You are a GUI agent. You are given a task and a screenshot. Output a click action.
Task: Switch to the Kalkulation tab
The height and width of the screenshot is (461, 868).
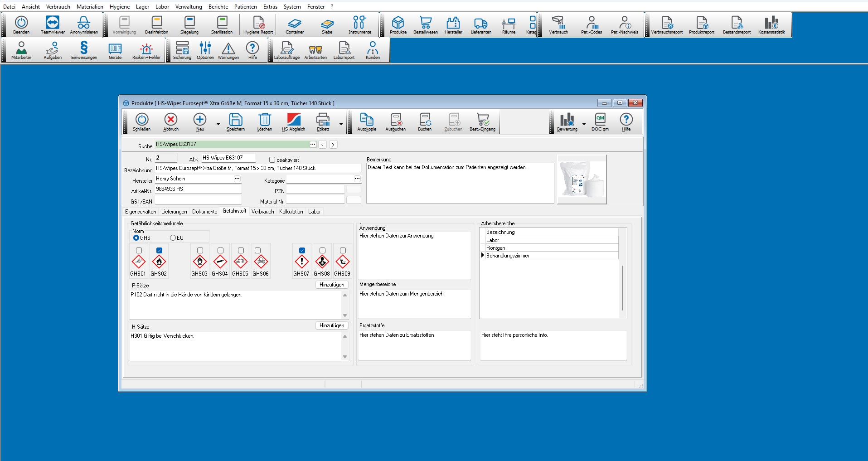291,212
